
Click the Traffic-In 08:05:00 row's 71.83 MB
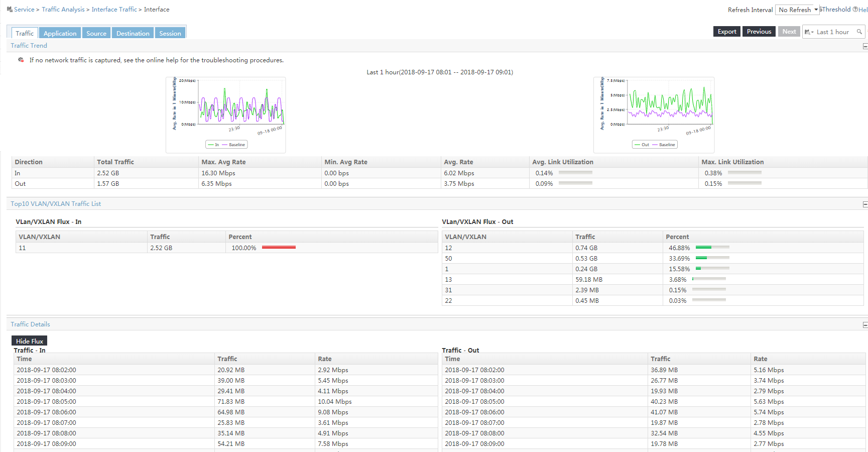(x=231, y=401)
